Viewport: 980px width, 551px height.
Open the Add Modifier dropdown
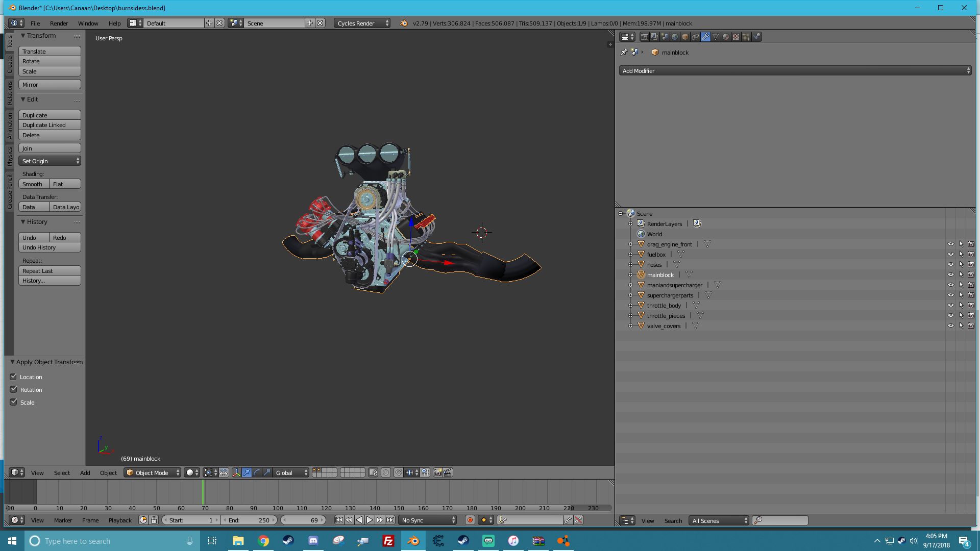coord(795,70)
